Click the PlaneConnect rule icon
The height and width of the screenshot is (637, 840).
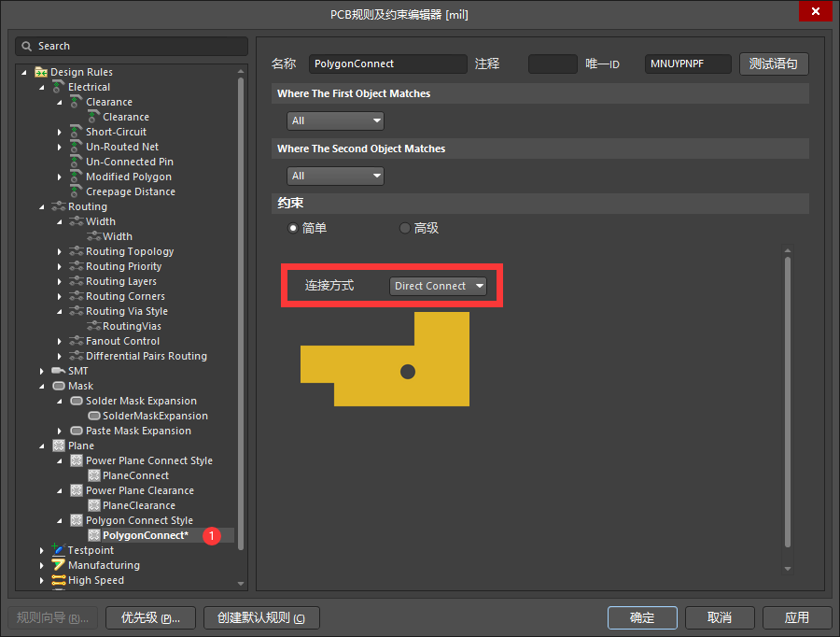click(93, 475)
